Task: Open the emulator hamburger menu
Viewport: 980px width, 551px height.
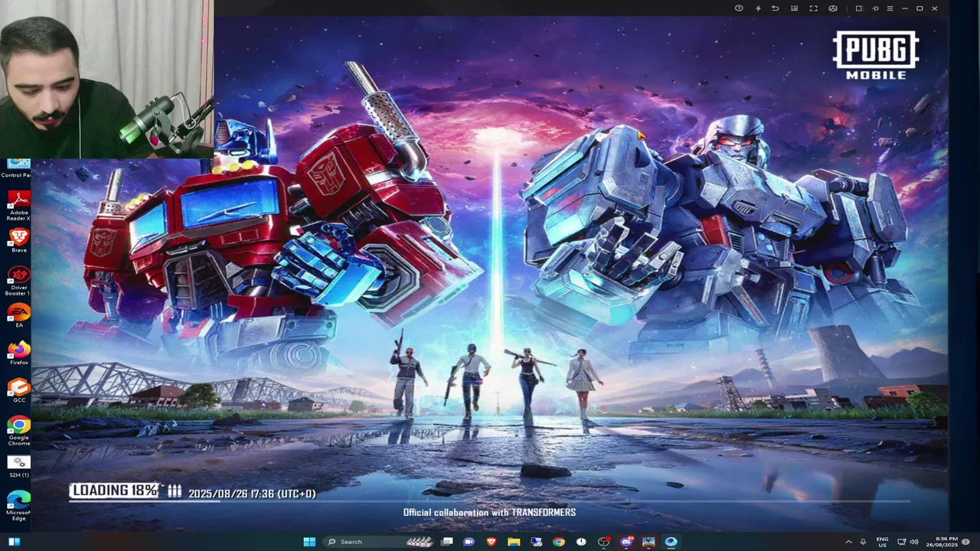Action: click(x=890, y=8)
